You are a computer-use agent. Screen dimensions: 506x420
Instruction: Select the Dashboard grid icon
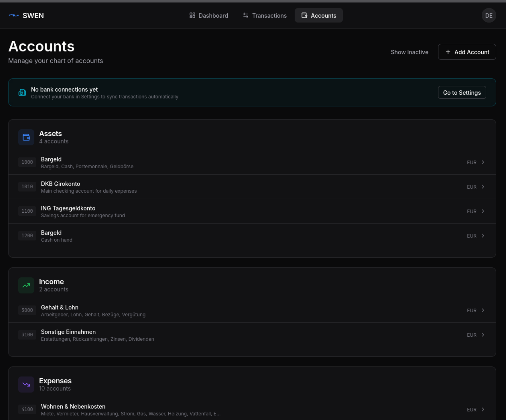pos(192,15)
